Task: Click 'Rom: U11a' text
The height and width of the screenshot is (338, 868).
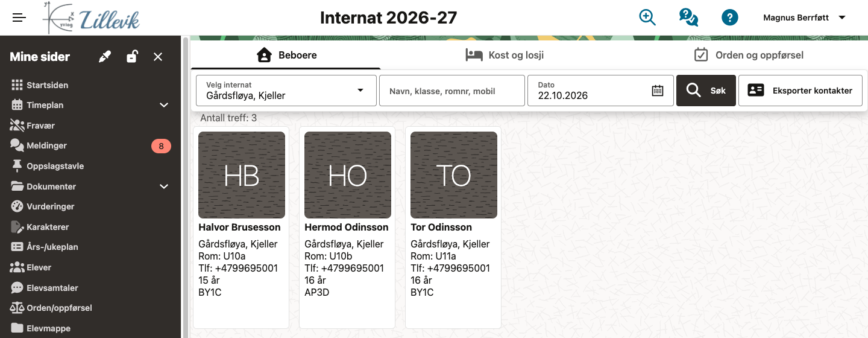Action: click(x=435, y=257)
